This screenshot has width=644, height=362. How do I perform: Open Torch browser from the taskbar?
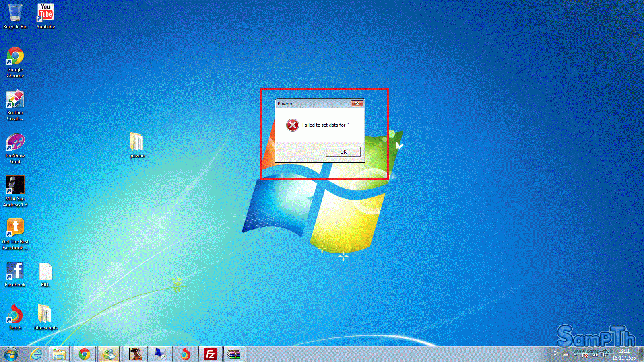point(186,354)
